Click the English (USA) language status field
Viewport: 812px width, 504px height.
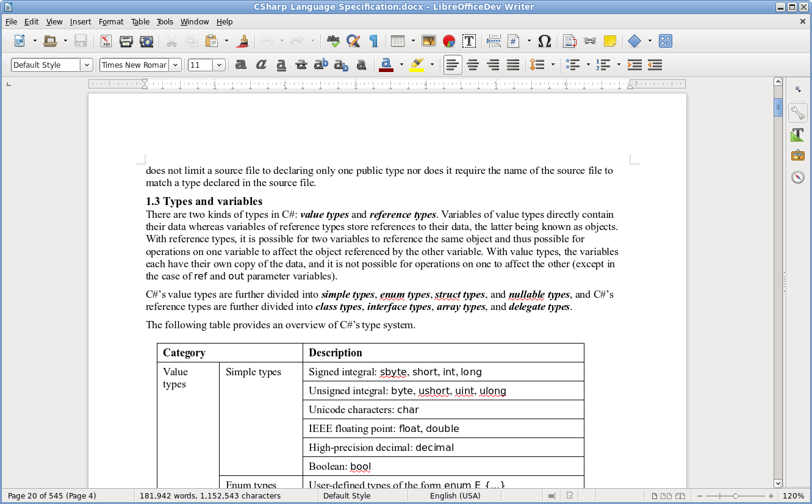click(x=455, y=495)
